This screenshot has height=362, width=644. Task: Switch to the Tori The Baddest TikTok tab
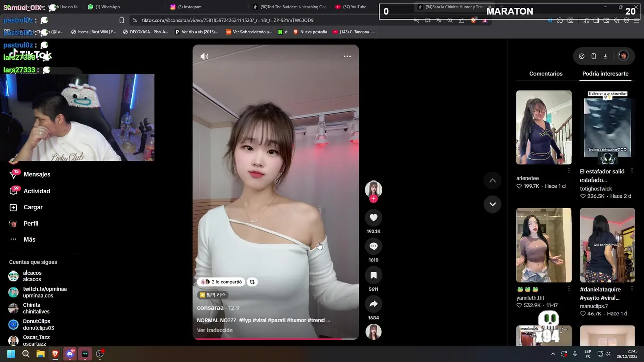click(289, 7)
